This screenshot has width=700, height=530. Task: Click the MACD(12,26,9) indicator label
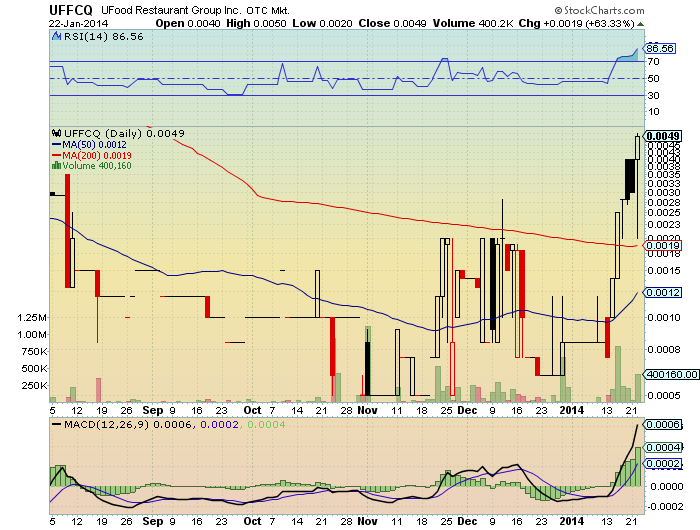[106, 424]
